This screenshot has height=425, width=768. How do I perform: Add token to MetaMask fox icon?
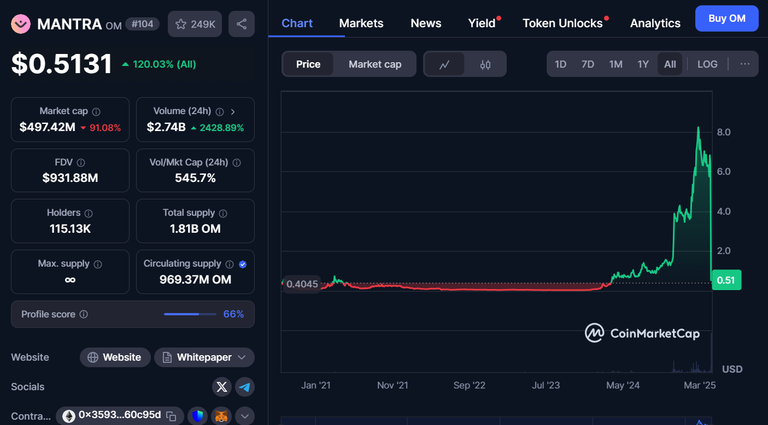[222, 416]
